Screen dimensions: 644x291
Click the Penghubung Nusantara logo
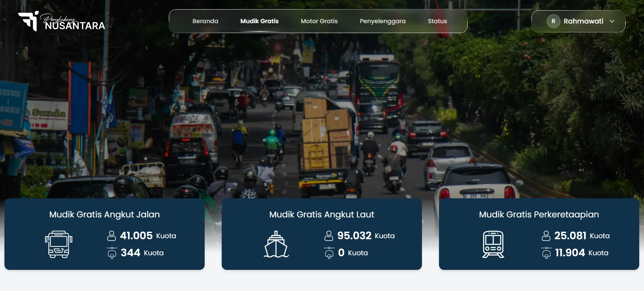coord(62,21)
